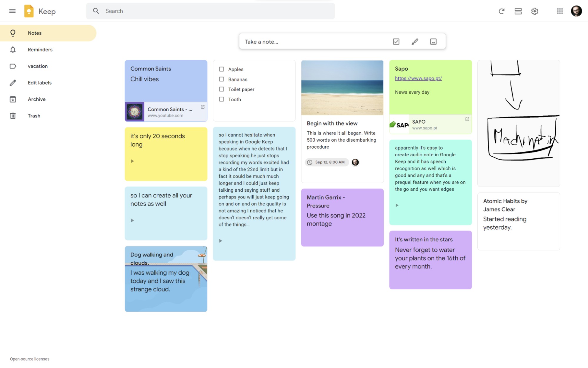Click the https://www.sapo.pt/ link
This screenshot has height=368, width=588.
[418, 78]
